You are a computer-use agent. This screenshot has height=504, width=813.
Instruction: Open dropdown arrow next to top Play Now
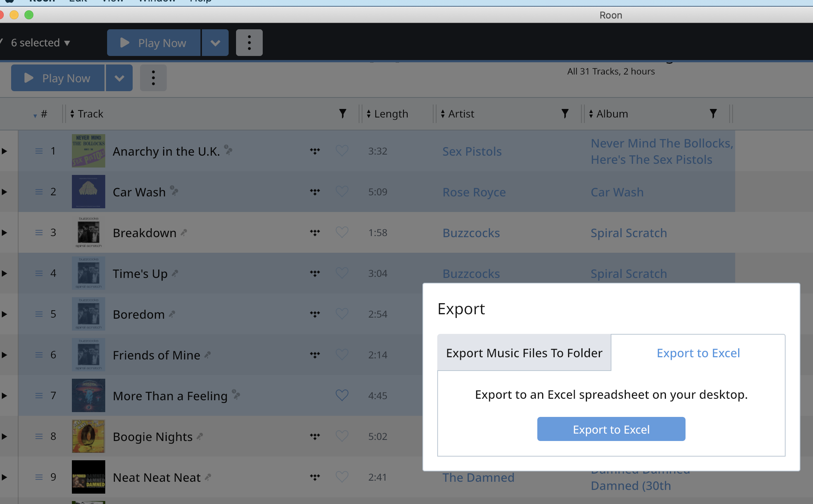(x=215, y=43)
